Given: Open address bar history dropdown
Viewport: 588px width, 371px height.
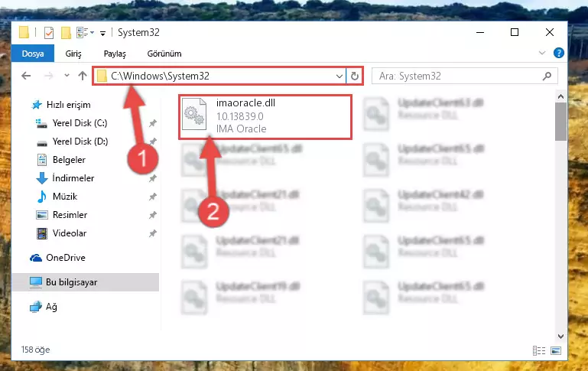Looking at the screenshot, I should pos(339,76).
